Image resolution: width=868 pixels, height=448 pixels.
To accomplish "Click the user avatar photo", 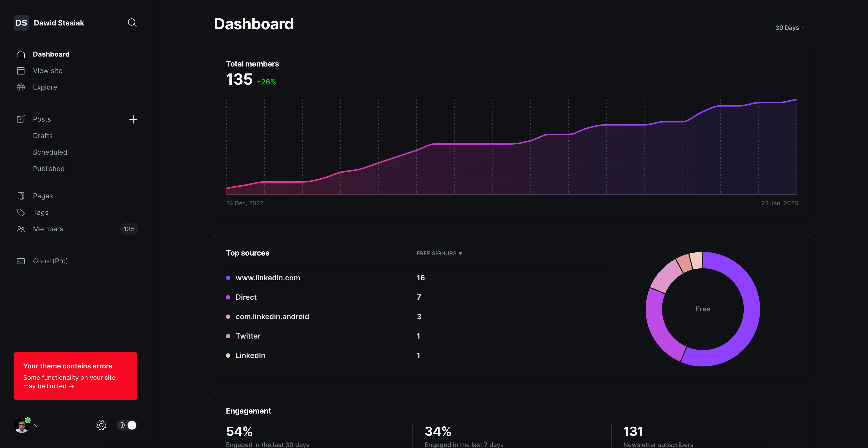I will (x=22, y=425).
